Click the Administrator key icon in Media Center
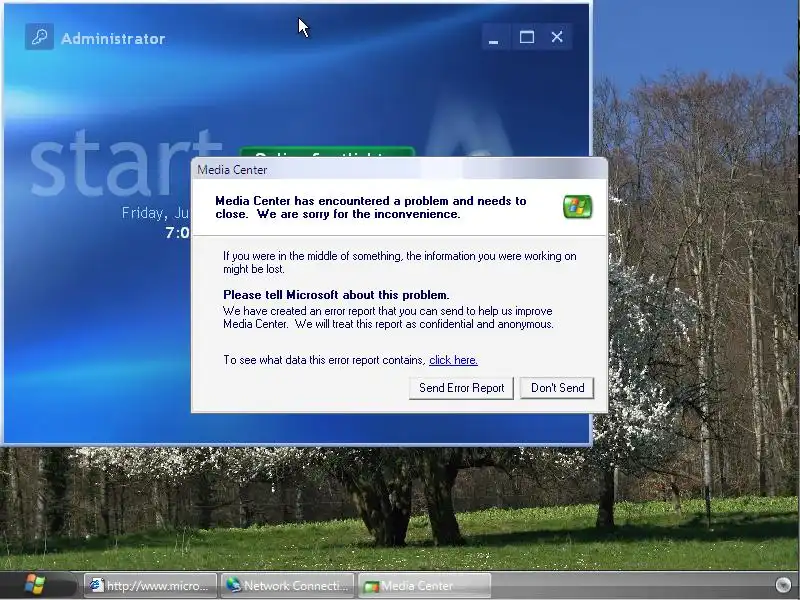Viewport: 800px width, 600px height. tap(39, 37)
